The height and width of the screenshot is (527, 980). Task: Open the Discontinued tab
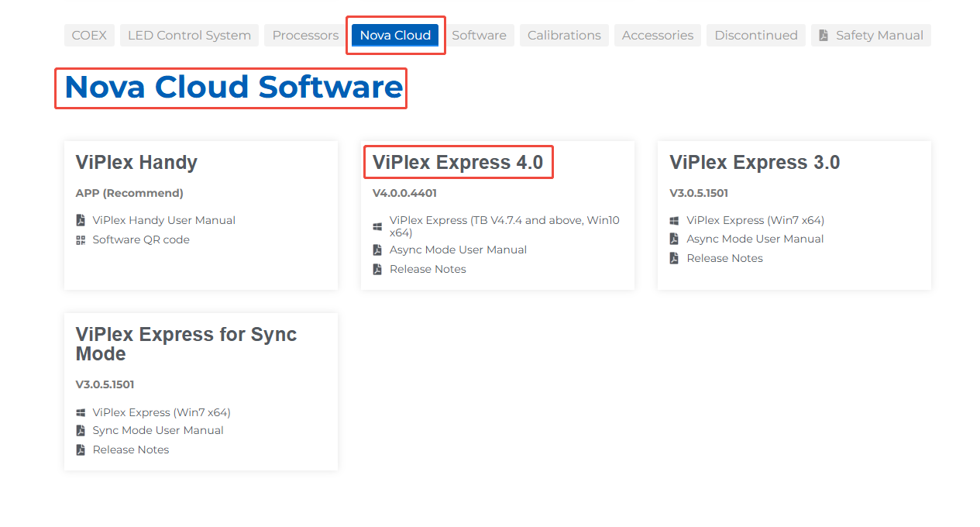(x=756, y=35)
